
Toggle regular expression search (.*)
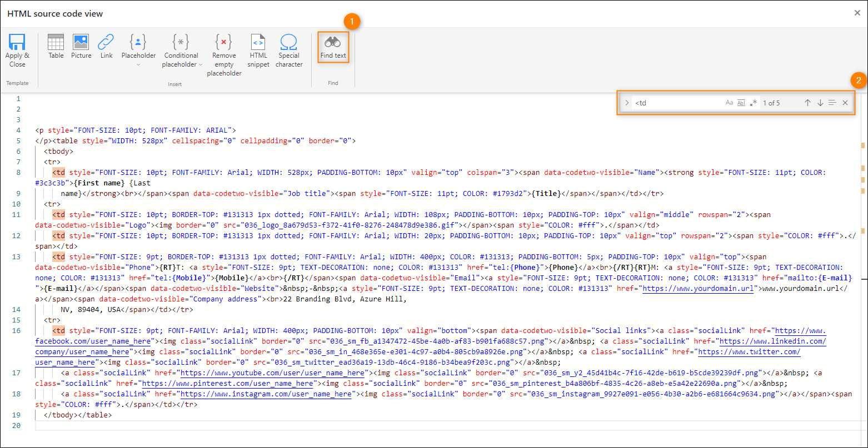(x=753, y=103)
